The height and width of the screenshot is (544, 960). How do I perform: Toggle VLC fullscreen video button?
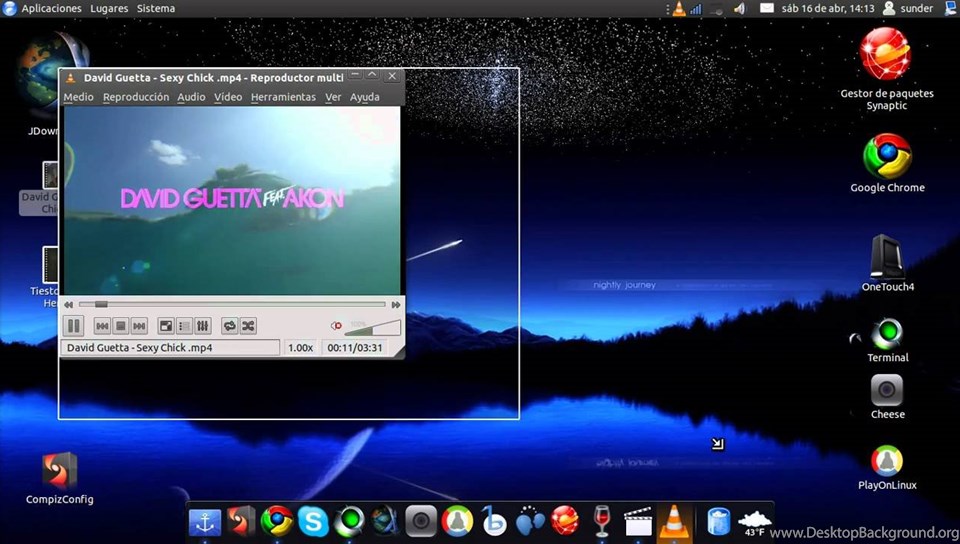pyautogui.click(x=166, y=326)
